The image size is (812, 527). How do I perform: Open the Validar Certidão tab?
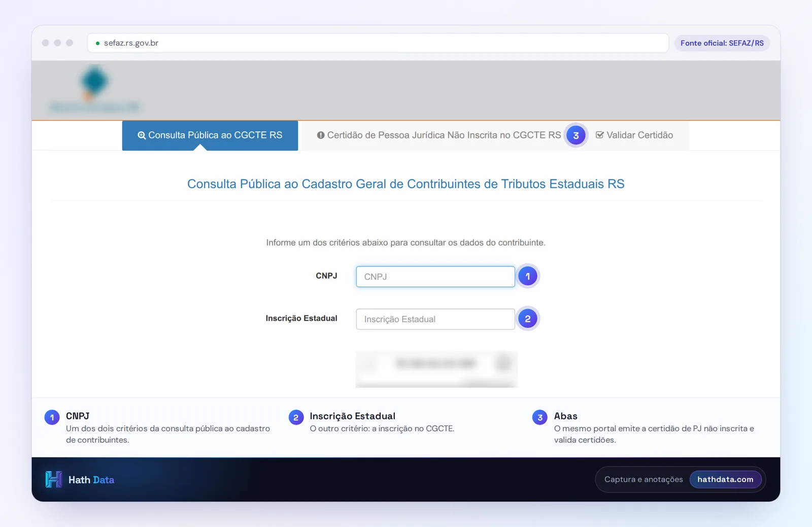(634, 135)
